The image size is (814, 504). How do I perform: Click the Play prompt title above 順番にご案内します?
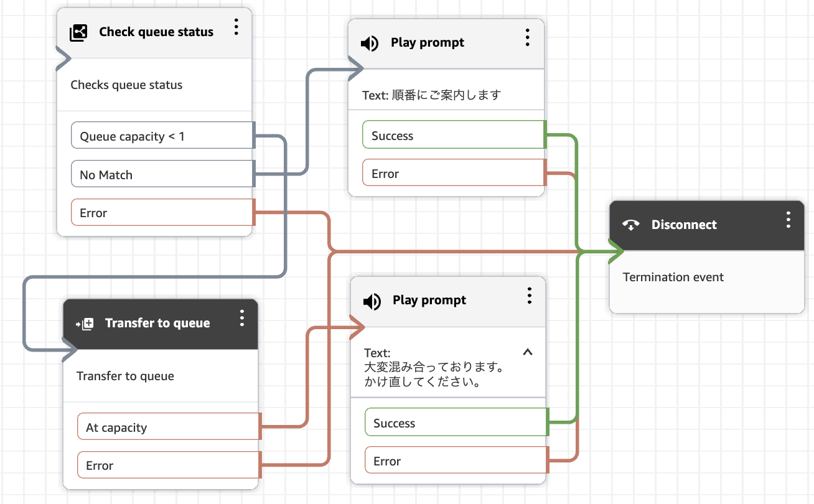(x=428, y=42)
